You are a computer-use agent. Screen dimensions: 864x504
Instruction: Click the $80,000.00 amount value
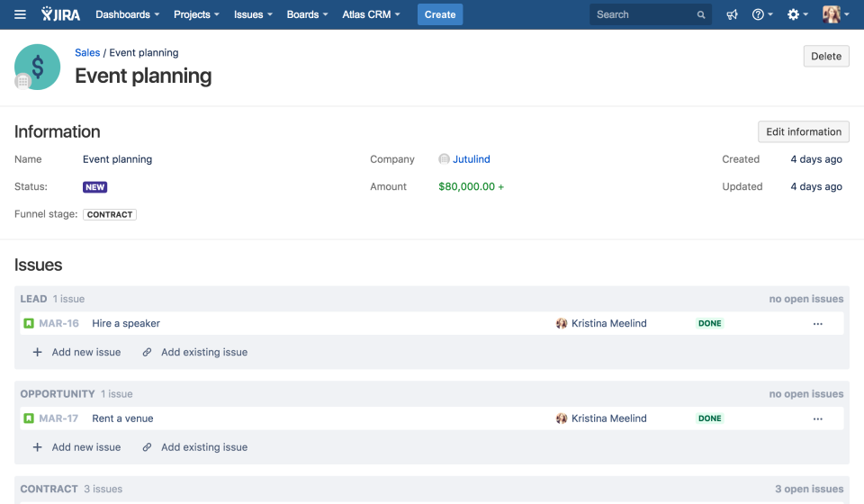[467, 186]
